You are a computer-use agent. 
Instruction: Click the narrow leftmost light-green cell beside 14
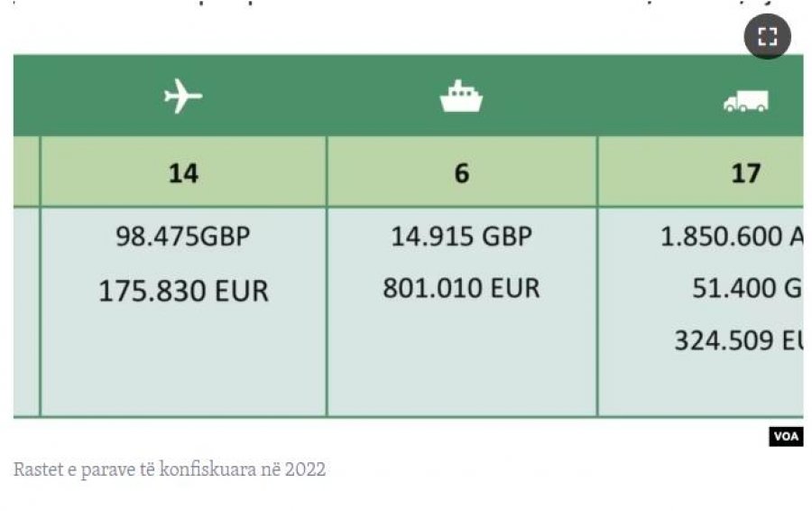[26, 172]
